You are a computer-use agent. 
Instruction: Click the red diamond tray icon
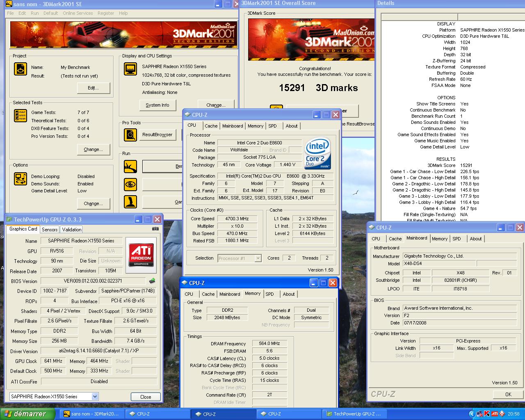click(x=502, y=414)
